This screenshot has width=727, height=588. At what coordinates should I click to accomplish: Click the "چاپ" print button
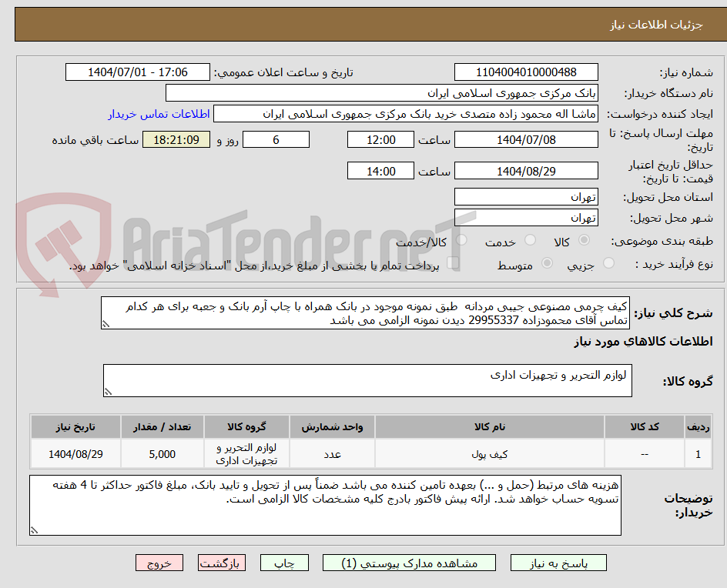[284, 563]
